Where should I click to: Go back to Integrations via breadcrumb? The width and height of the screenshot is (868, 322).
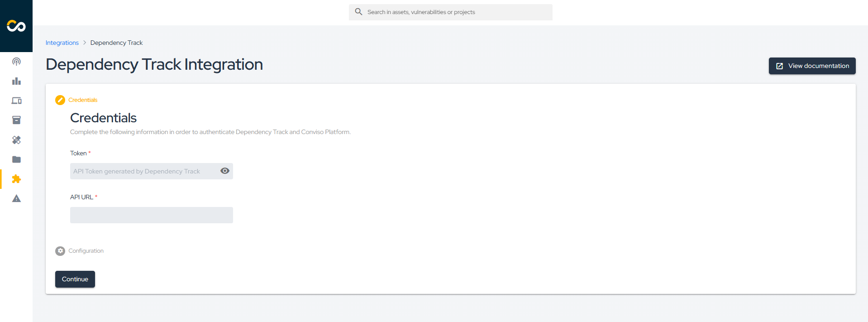[62, 43]
